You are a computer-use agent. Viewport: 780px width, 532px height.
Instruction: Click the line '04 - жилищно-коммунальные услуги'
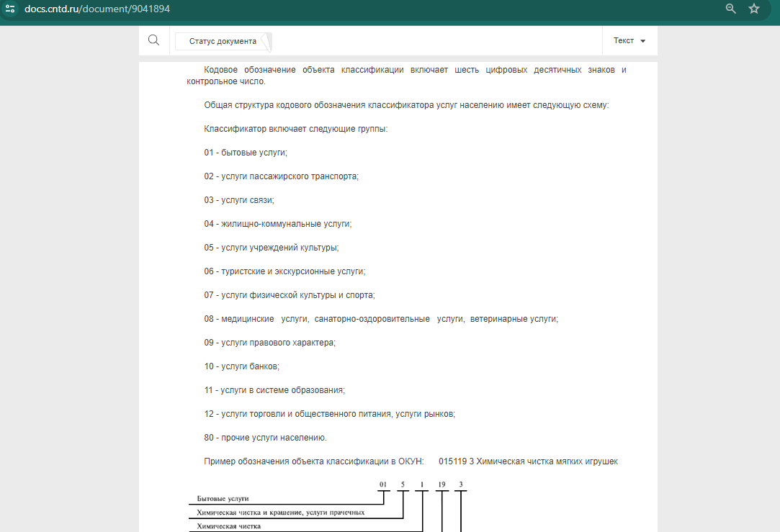coord(277,224)
